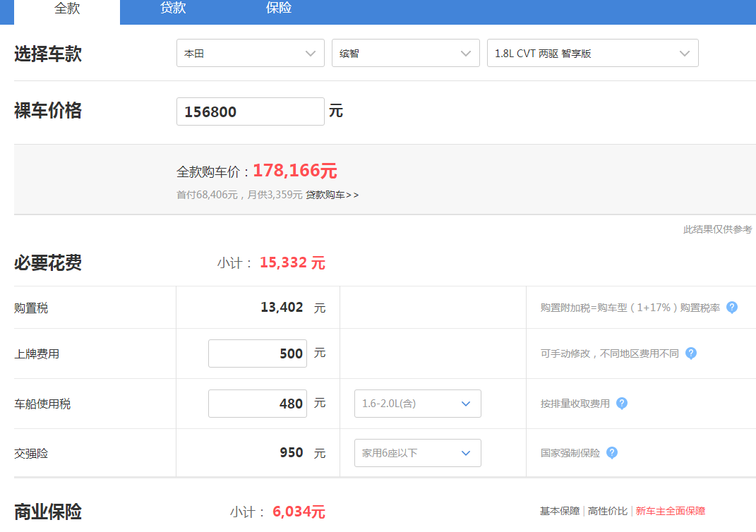
Task: Click help icon beside 国家强制保险
Action: [x=612, y=453]
